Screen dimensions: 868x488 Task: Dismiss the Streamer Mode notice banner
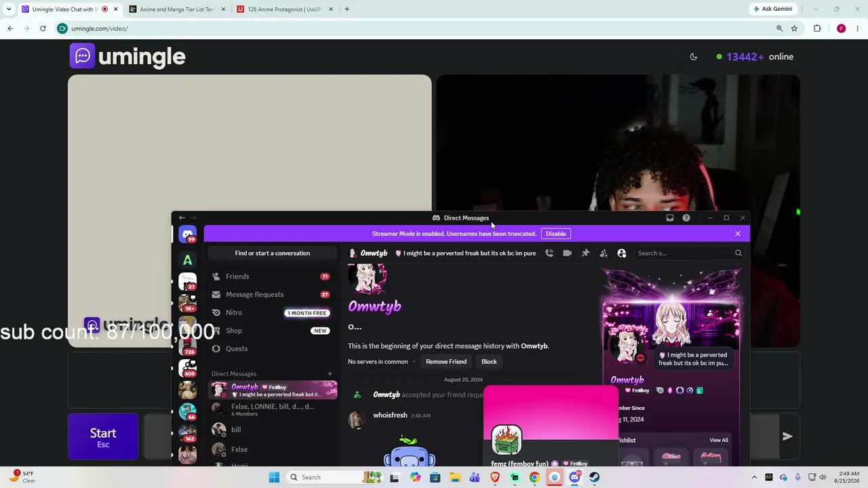(738, 234)
